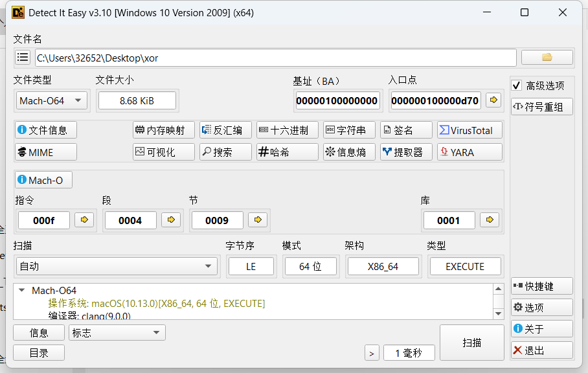
Task: Show 指令 commands list arrow
Action: [84, 220]
